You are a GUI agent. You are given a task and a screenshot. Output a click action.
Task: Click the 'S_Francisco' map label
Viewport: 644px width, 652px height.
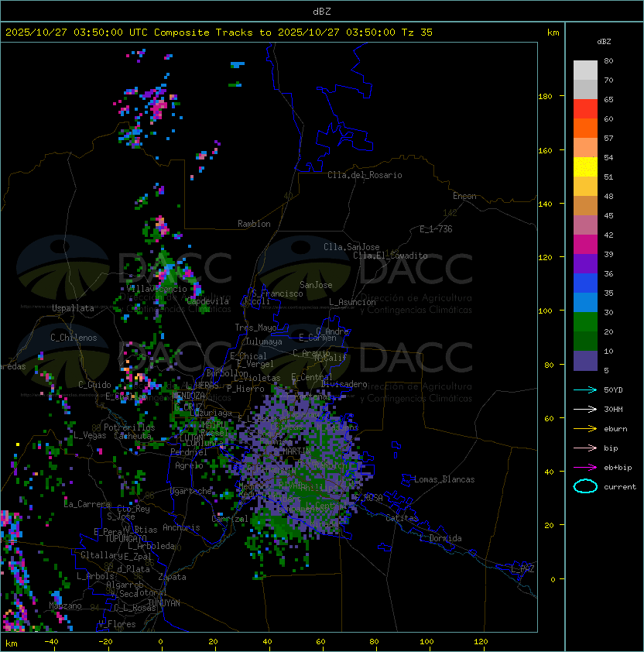tap(277, 293)
